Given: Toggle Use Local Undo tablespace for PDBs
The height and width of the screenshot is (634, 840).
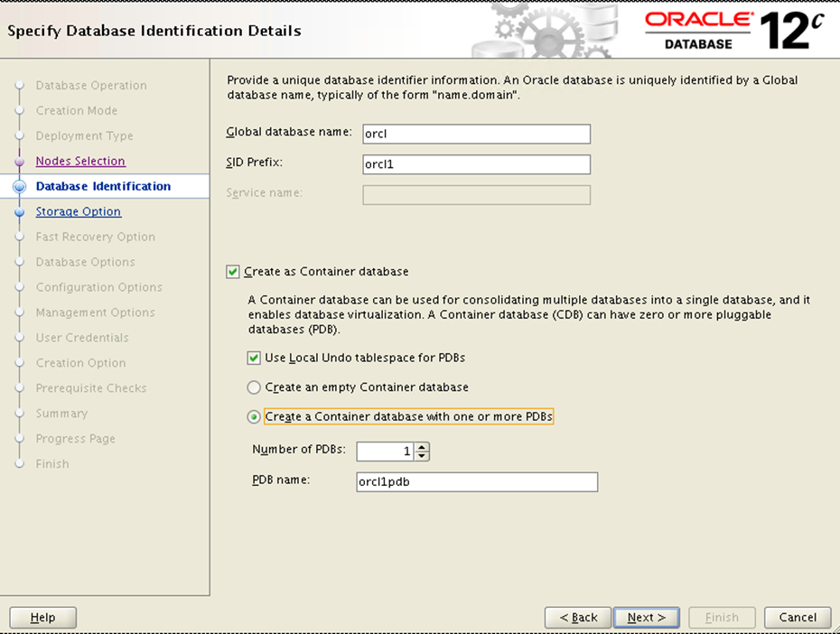Looking at the screenshot, I should click(254, 359).
